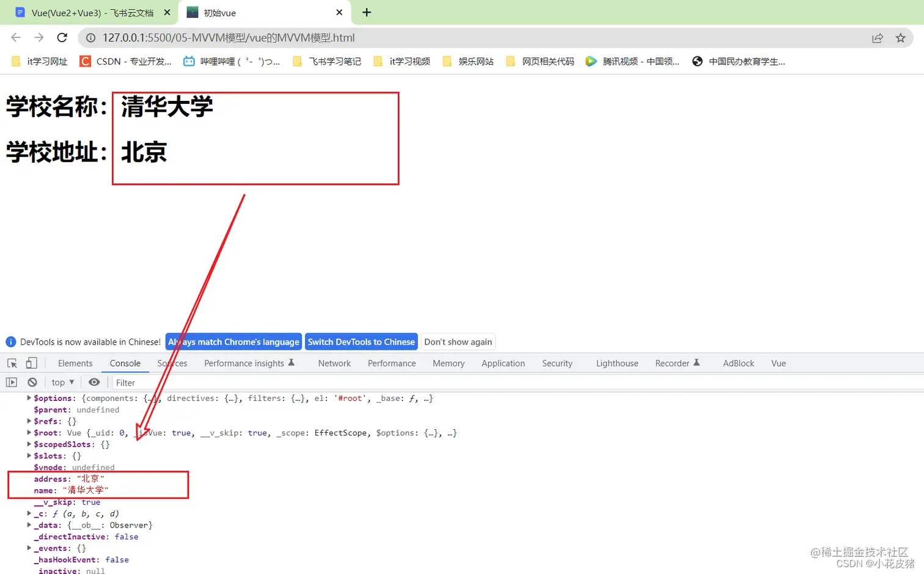
Task: Open the 飞书学习笔记 bookmark folder
Action: [327, 61]
